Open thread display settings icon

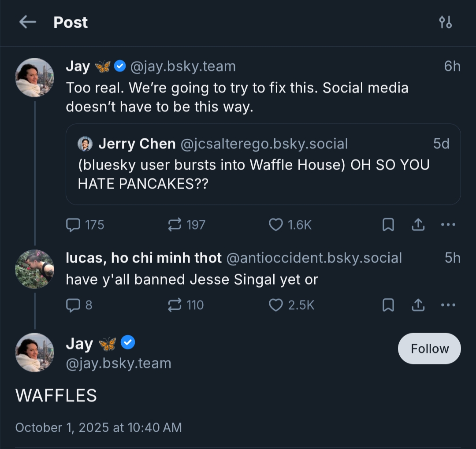click(446, 22)
